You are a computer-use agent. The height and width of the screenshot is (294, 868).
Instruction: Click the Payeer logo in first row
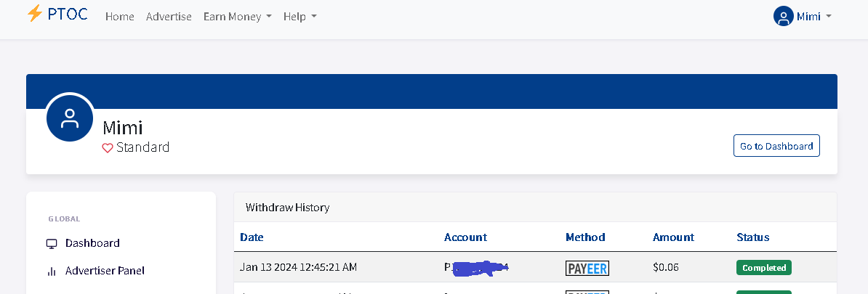click(587, 268)
